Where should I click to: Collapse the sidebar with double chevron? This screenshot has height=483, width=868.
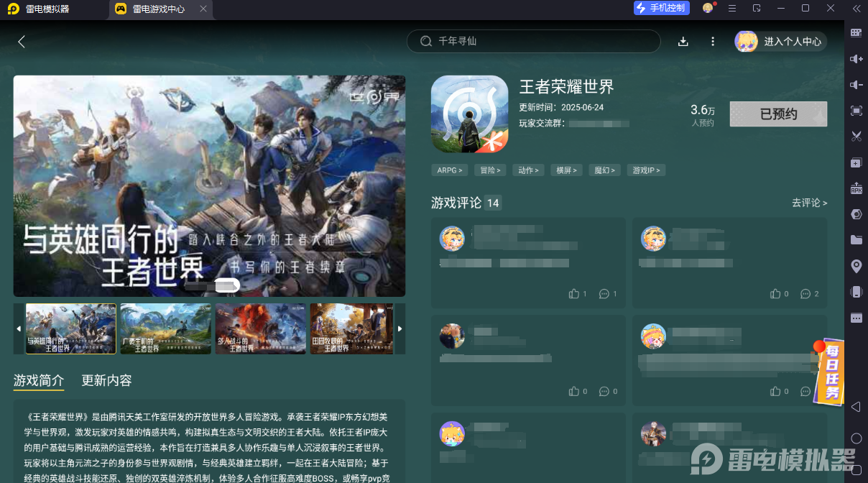tap(857, 9)
